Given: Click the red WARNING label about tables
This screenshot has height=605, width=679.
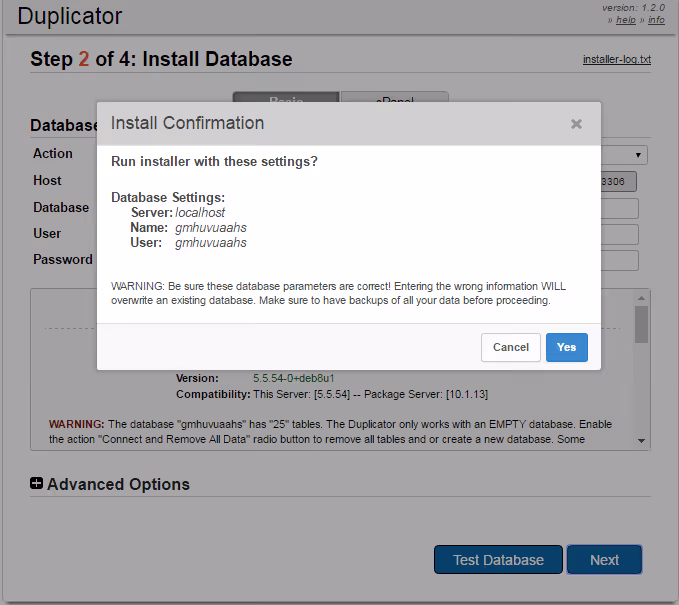Looking at the screenshot, I should pos(76,424).
